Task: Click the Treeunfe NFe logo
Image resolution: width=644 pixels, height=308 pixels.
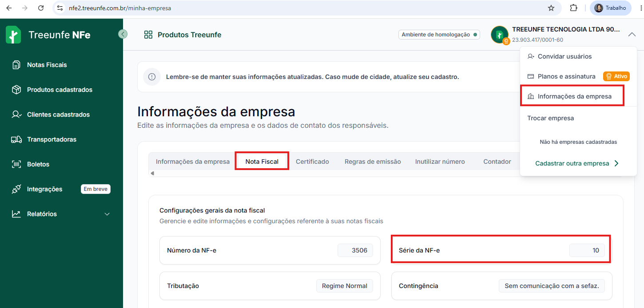Action: [x=48, y=35]
